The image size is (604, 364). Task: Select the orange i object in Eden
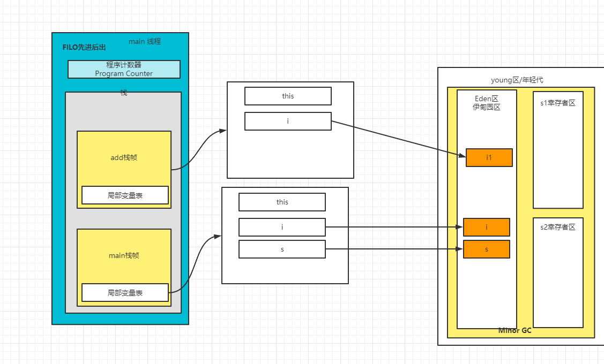(x=487, y=227)
